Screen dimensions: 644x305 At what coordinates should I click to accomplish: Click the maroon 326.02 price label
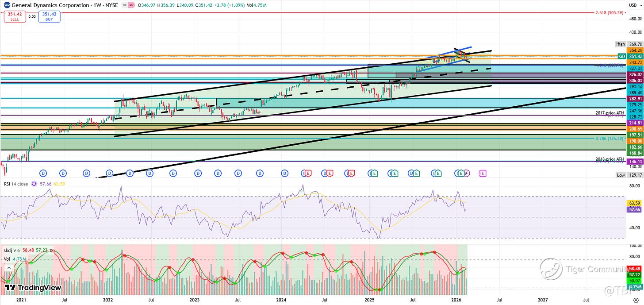[635, 75]
